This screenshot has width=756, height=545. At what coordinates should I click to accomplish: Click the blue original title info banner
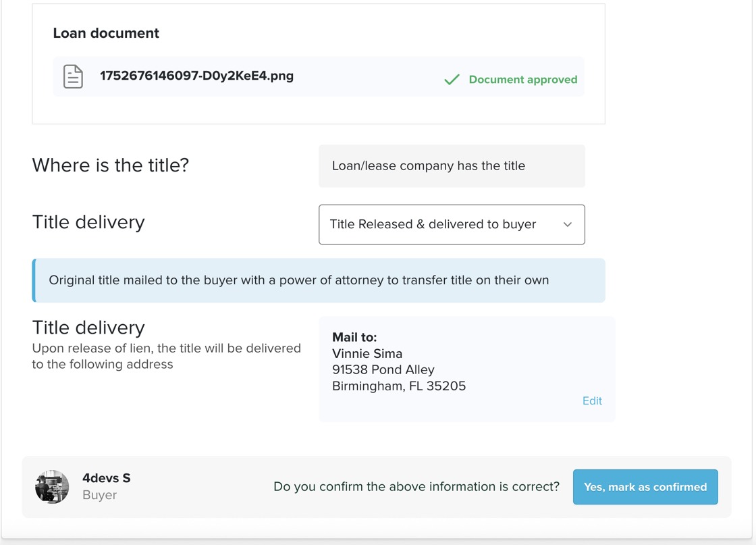[319, 280]
